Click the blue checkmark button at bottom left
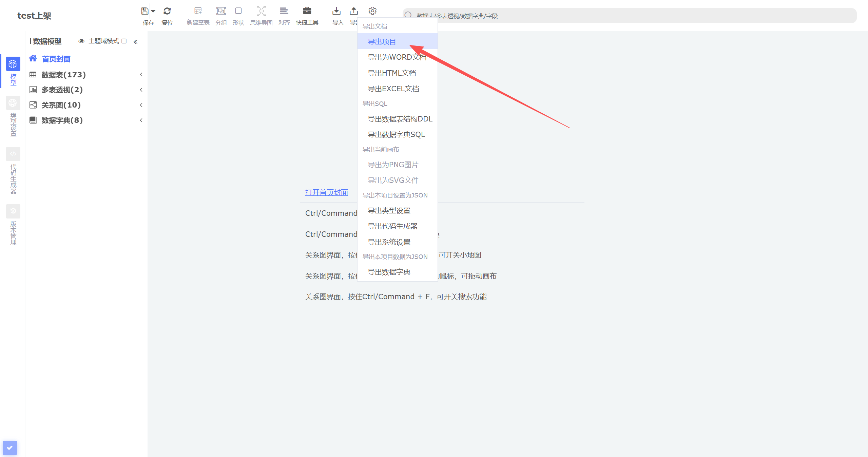The image size is (868, 457). [x=10, y=448]
